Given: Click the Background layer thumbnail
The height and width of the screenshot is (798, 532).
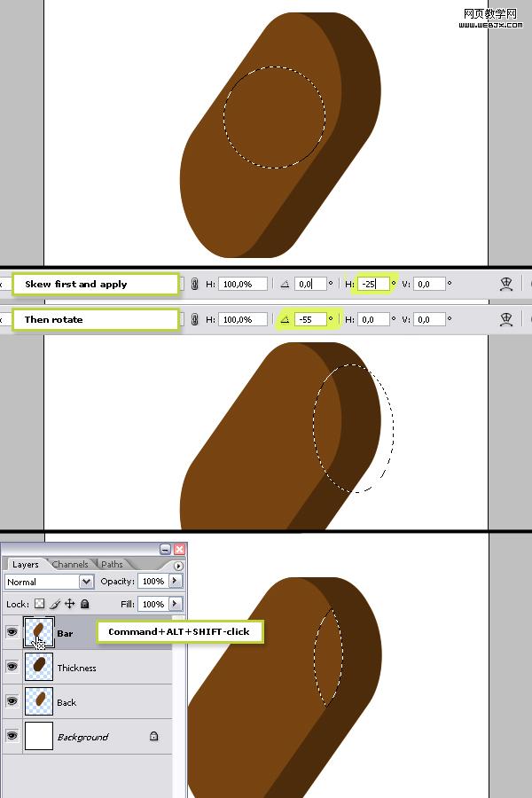Looking at the screenshot, I should click(39, 736).
